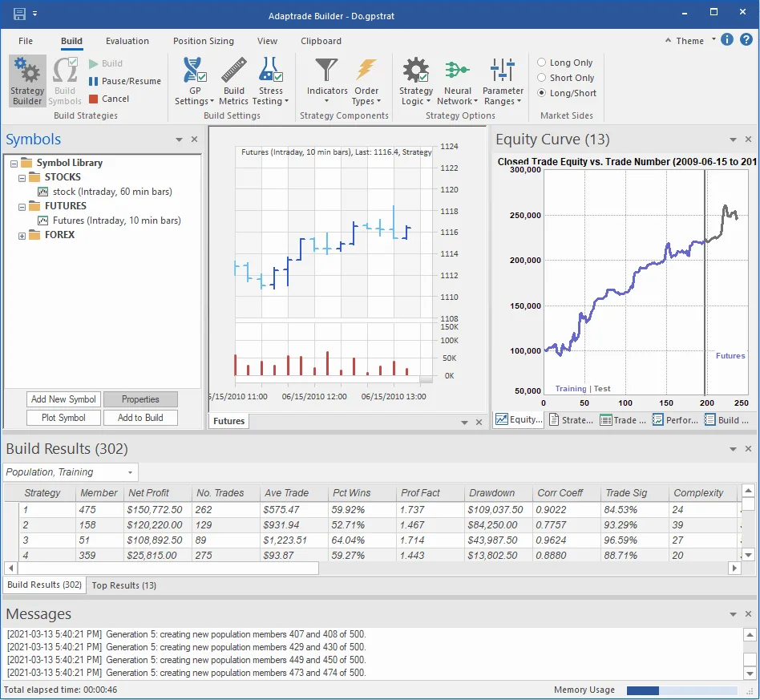This screenshot has height=700, width=760.
Task: Open Indicators funnel icon
Action: click(326, 71)
